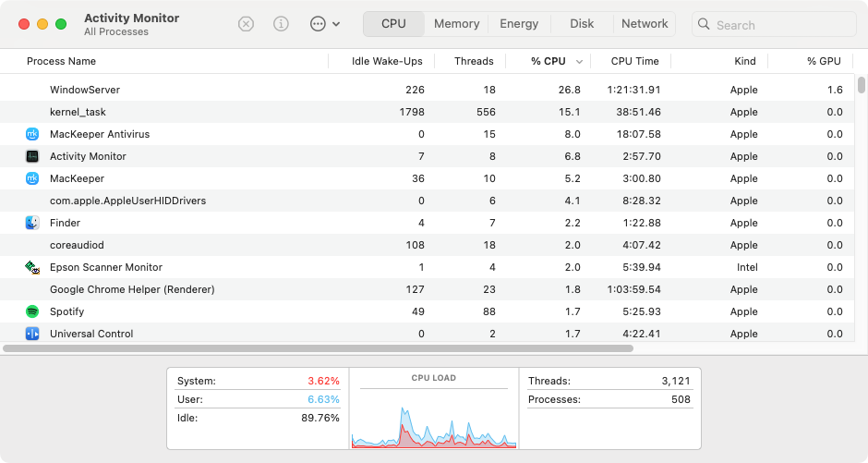The image size is (868, 463).
Task: Click the Spotify green icon
Action: (x=32, y=311)
